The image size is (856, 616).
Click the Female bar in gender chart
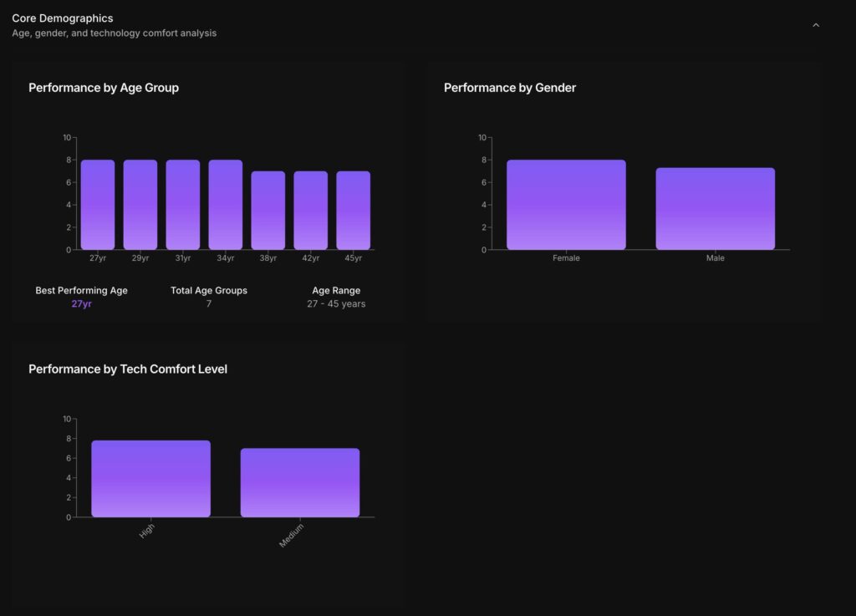(566, 205)
